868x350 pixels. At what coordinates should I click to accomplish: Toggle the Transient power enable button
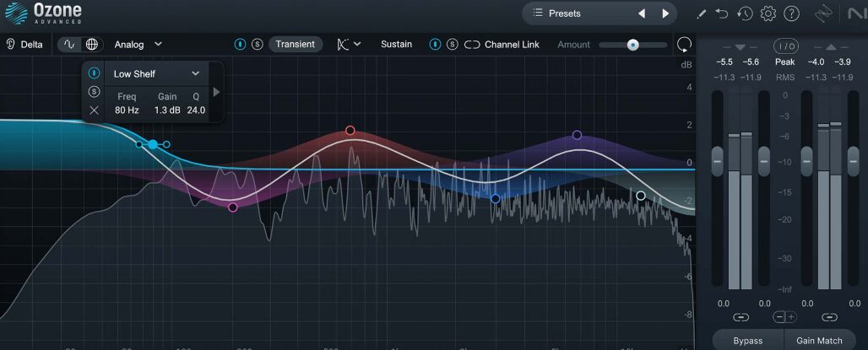pos(241,44)
